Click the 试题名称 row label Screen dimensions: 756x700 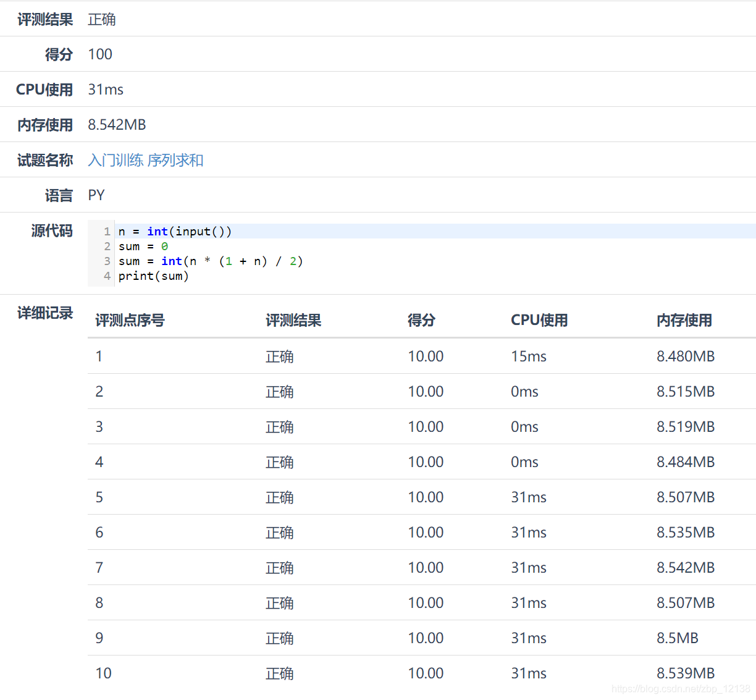pyautogui.click(x=45, y=160)
